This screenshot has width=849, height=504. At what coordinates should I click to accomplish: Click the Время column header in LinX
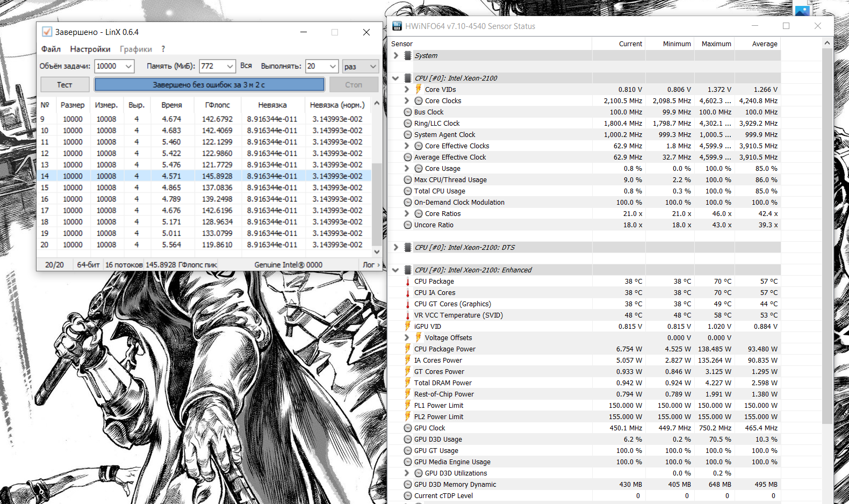[172, 105]
